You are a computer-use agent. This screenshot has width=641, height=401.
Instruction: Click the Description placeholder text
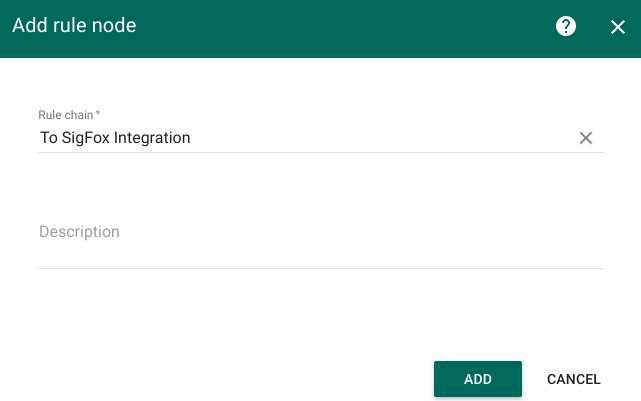point(79,232)
